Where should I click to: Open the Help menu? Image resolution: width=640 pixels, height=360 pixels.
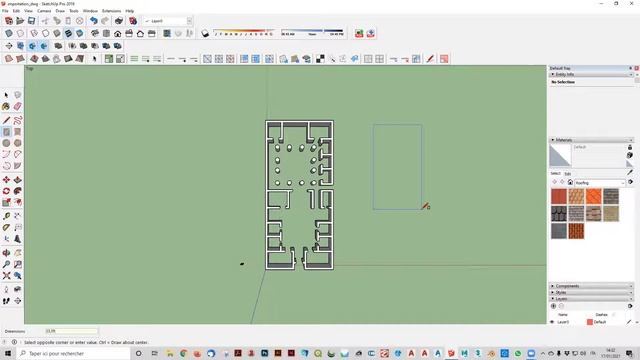pos(129,11)
